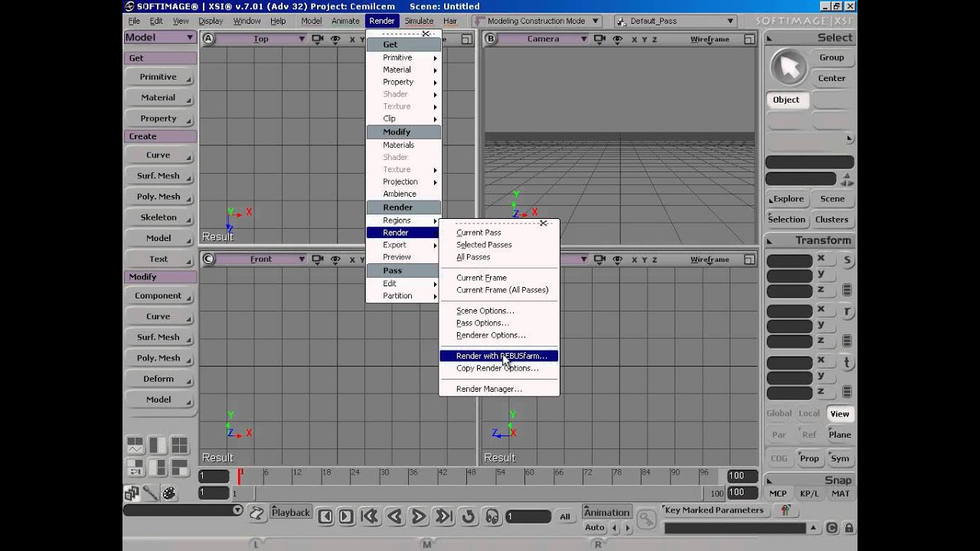Open the Default_Pass dropdown
Viewport: 980px width, 551px height.
[x=675, y=21]
